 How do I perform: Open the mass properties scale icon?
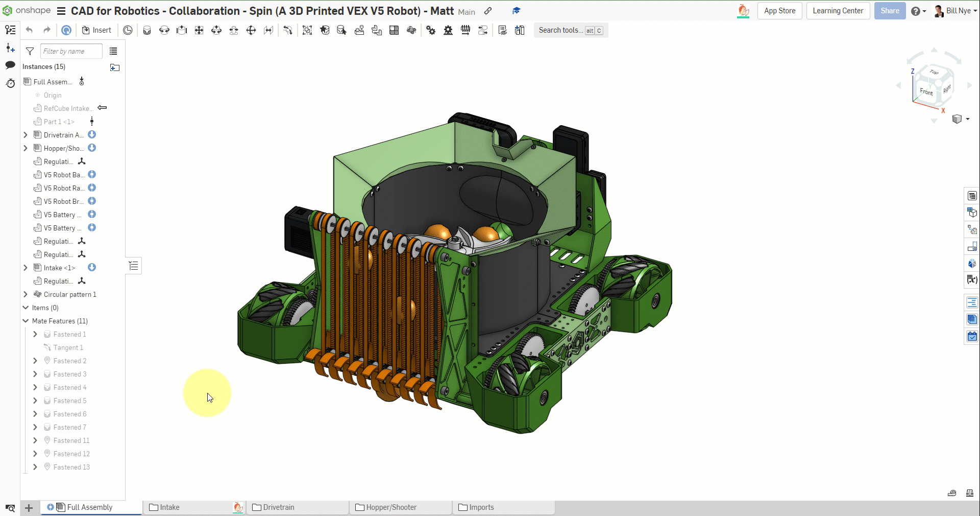tap(969, 493)
